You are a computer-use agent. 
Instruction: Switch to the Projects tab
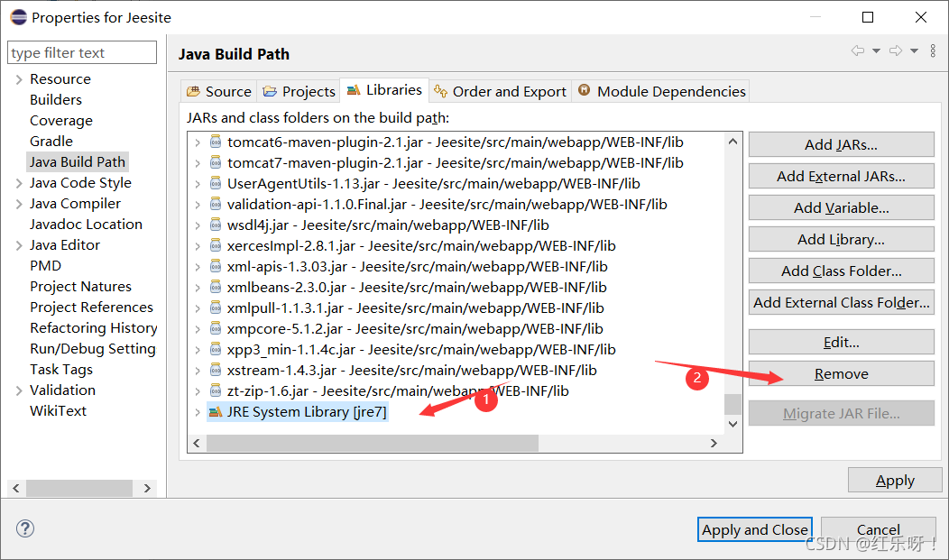(299, 91)
